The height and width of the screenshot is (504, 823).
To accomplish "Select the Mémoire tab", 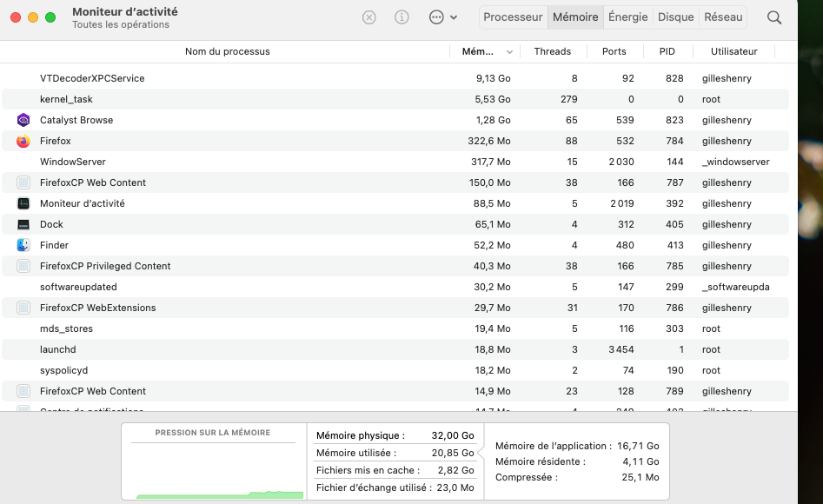I will pyautogui.click(x=575, y=17).
